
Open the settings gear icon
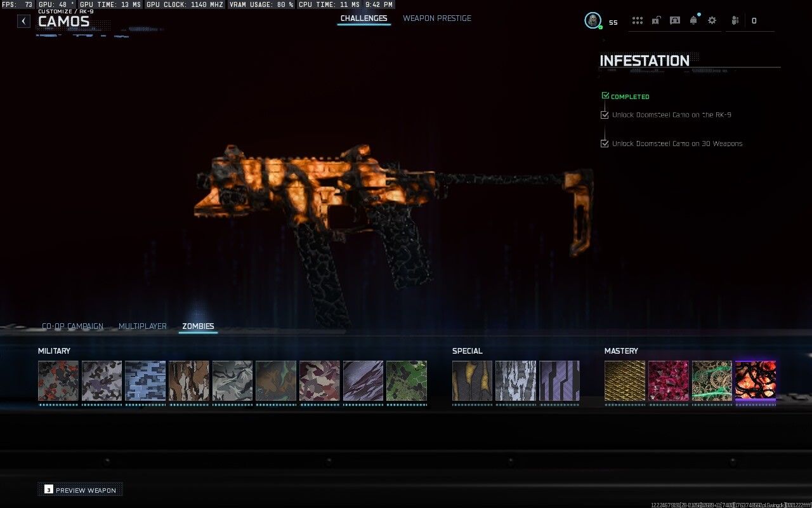712,20
